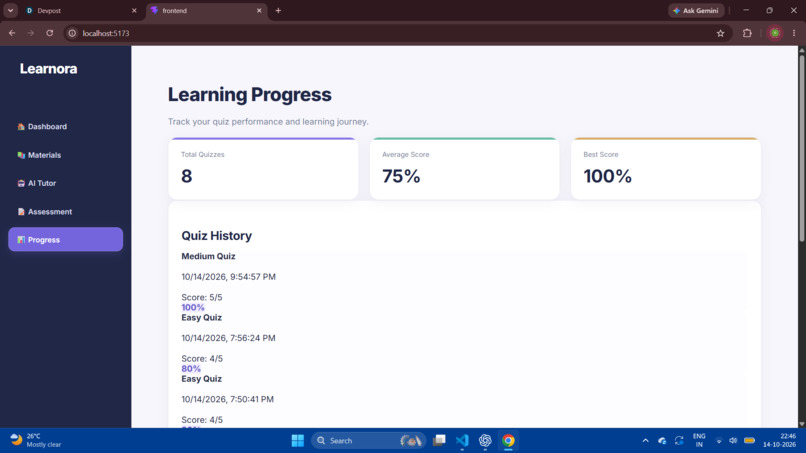806x453 pixels.
Task: Click the Materials books icon
Action: coord(21,155)
